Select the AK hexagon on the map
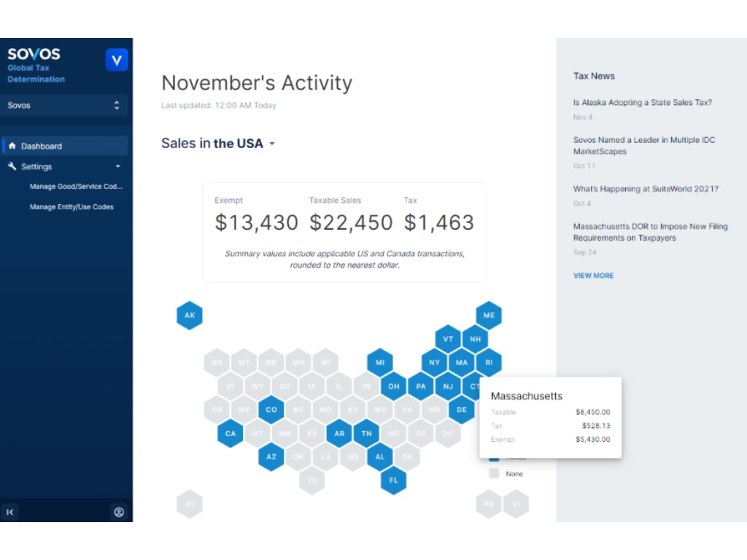Screen dimensions: 747x560 point(190,316)
